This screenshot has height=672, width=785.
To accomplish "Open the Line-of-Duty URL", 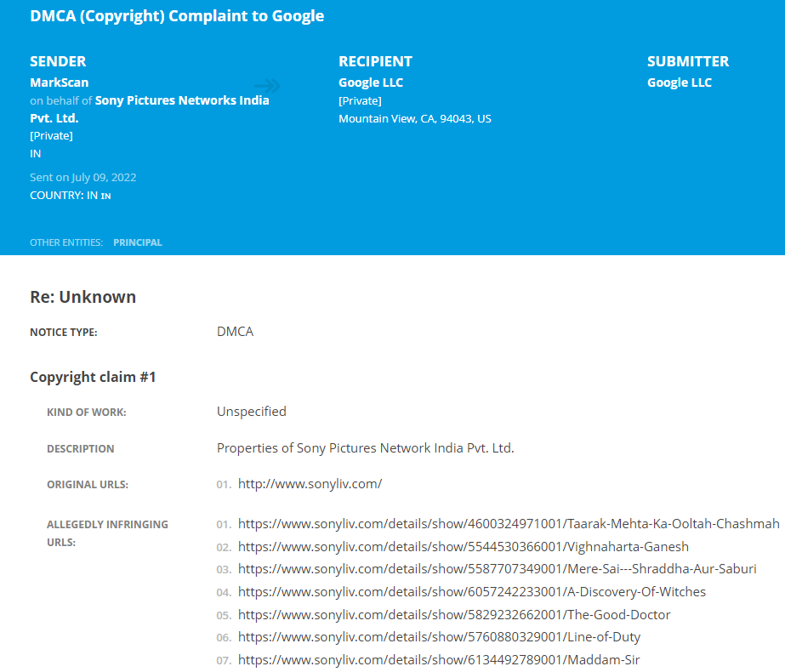I will click(x=439, y=637).
